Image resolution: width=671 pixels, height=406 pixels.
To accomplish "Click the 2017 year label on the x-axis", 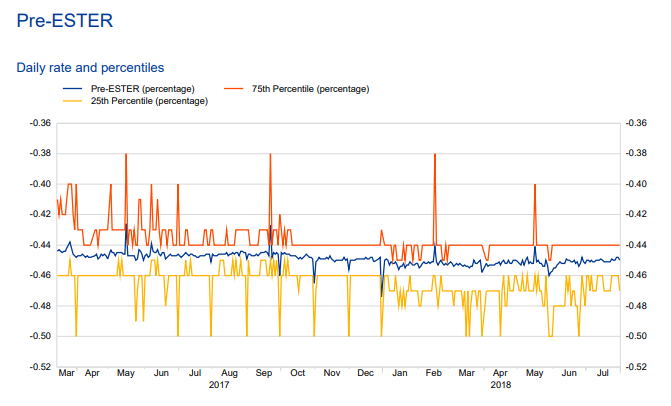I will click(219, 384).
